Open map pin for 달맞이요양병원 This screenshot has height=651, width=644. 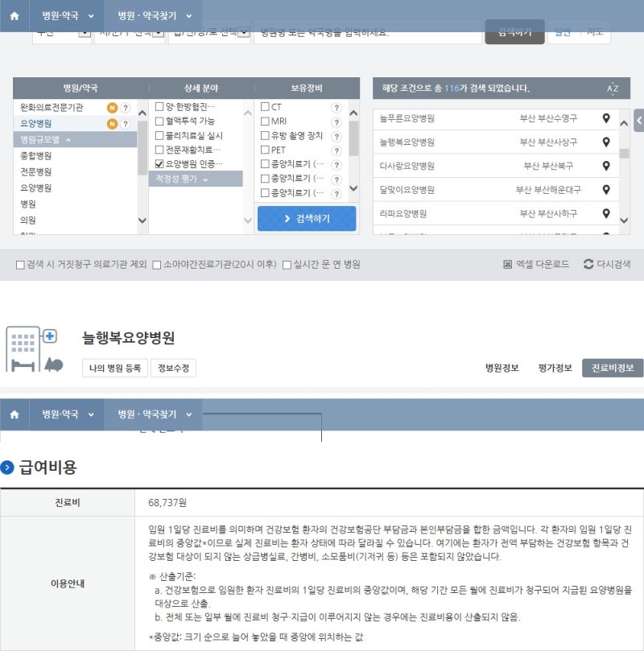pos(606,190)
